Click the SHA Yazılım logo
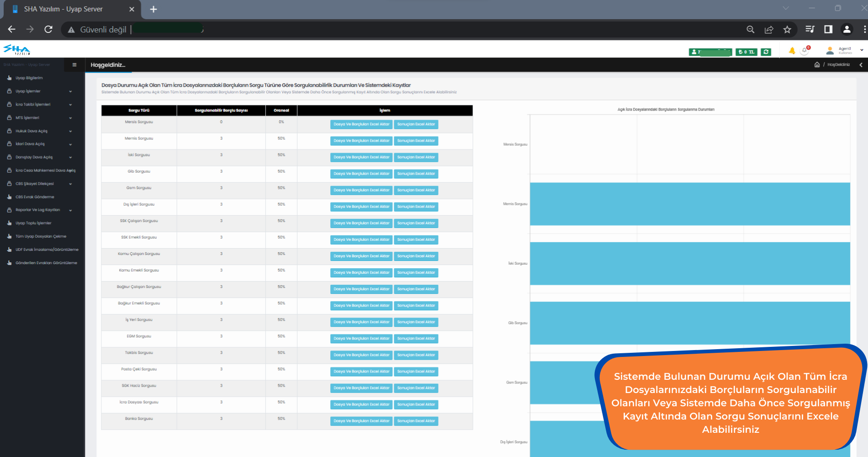The height and width of the screenshot is (457, 868). pyautogui.click(x=16, y=49)
